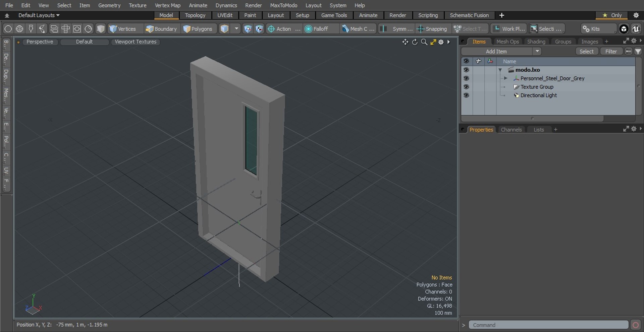Open viewport settings gear icon
This screenshot has height=332, width=644.
441,42
